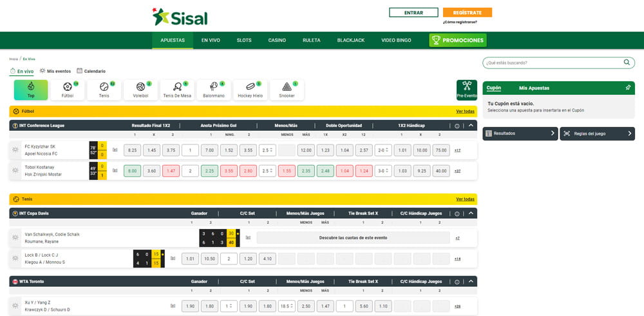Click the Resultados table icon
Screen dimensions: 644x316
tap(488, 133)
